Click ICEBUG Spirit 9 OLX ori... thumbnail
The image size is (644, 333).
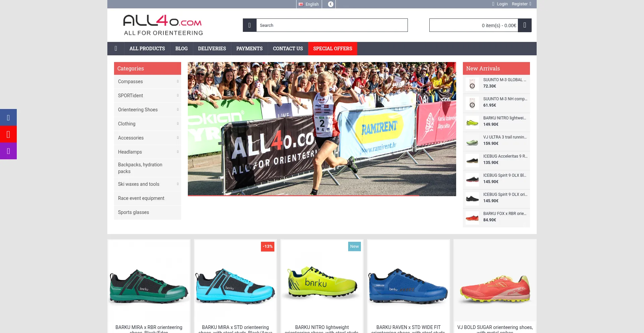pyautogui.click(x=472, y=199)
